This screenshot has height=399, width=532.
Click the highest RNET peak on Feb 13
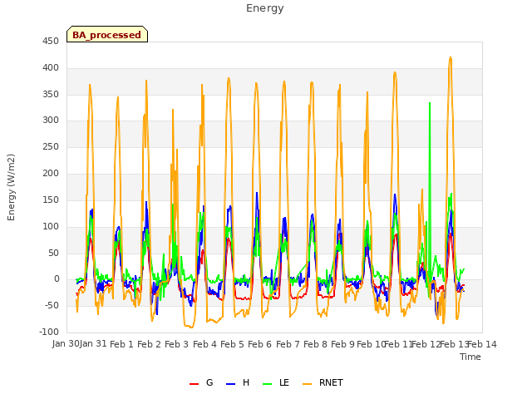[451, 58]
